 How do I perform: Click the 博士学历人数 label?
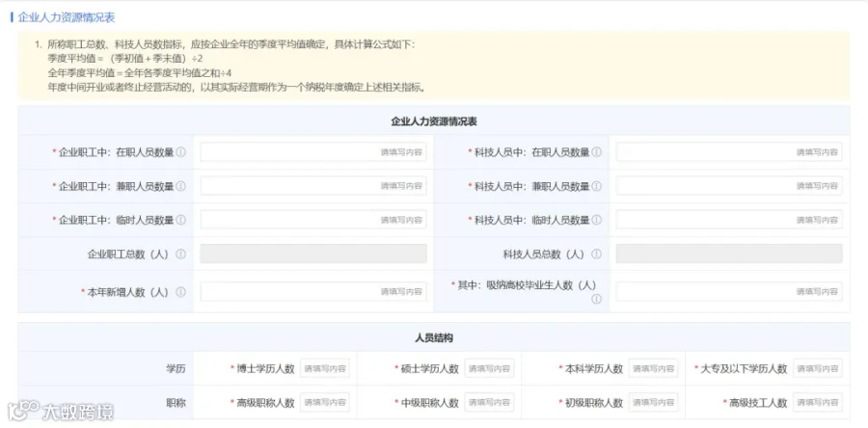click(x=266, y=369)
